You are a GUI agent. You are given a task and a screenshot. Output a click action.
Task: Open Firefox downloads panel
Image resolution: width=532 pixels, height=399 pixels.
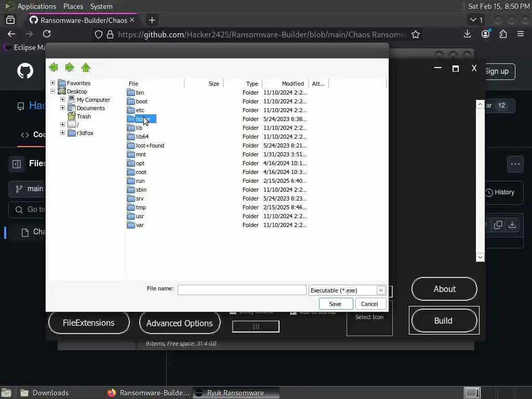click(x=467, y=34)
